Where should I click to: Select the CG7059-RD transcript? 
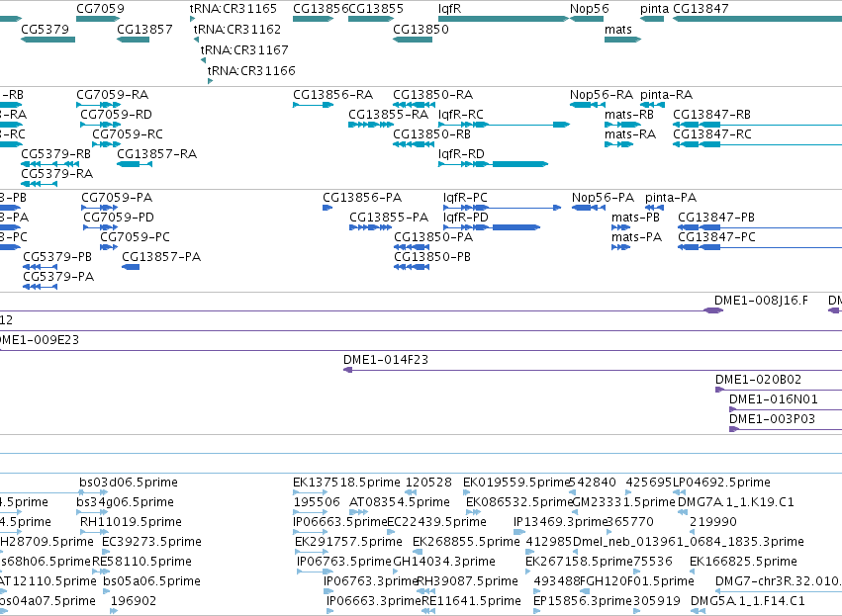[100, 125]
